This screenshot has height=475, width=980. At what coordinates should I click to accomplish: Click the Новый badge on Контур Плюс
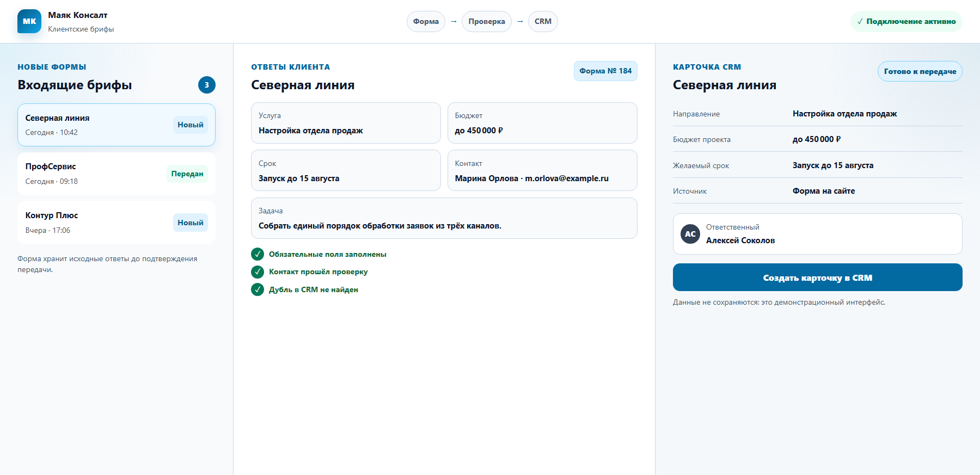[x=191, y=223]
